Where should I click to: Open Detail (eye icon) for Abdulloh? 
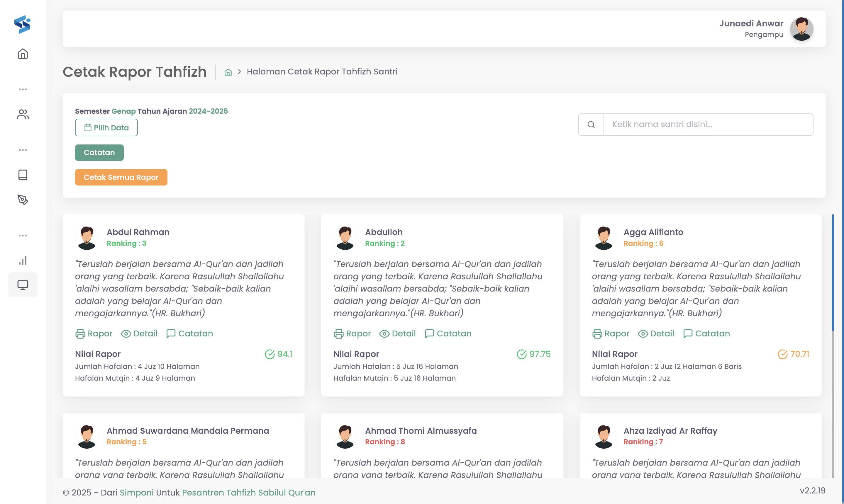click(384, 333)
